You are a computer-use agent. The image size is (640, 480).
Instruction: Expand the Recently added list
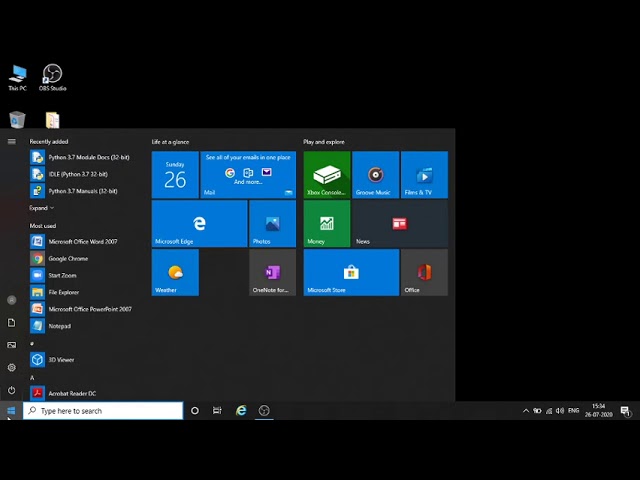(x=41, y=208)
